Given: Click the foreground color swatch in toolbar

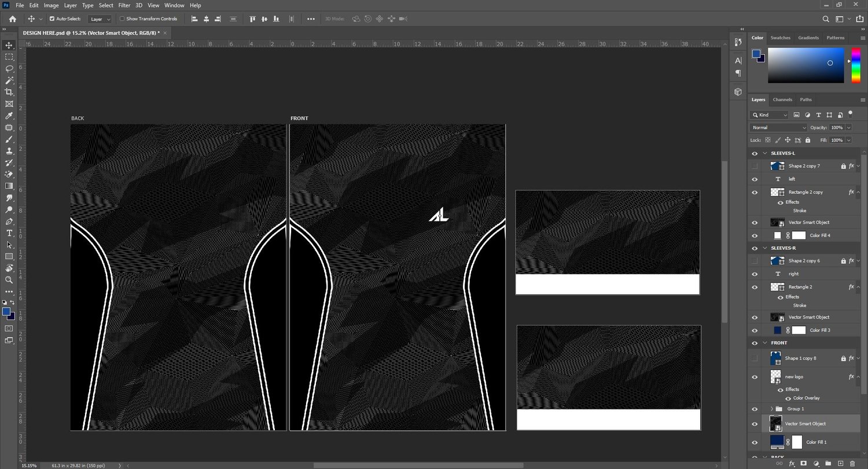Looking at the screenshot, I should tap(6, 312).
